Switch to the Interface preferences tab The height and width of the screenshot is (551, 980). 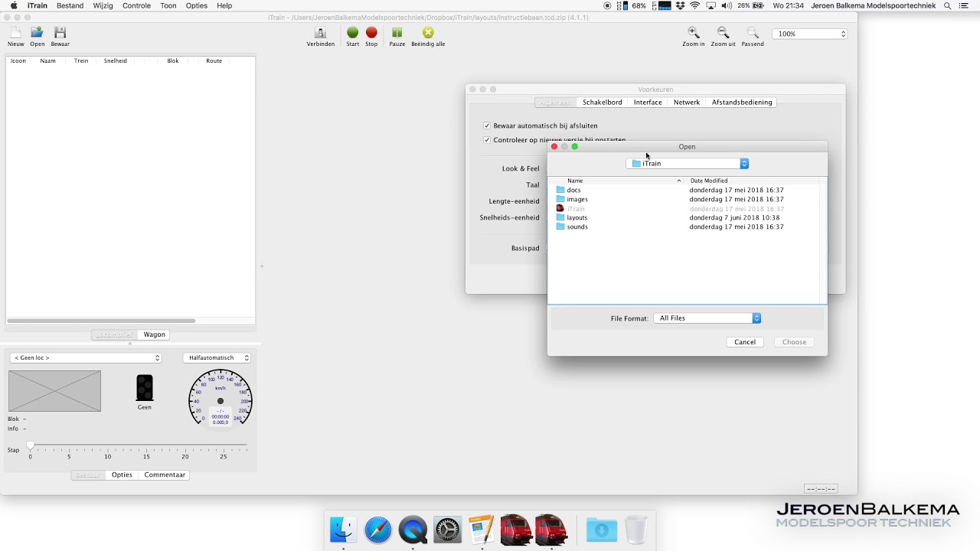pos(648,102)
